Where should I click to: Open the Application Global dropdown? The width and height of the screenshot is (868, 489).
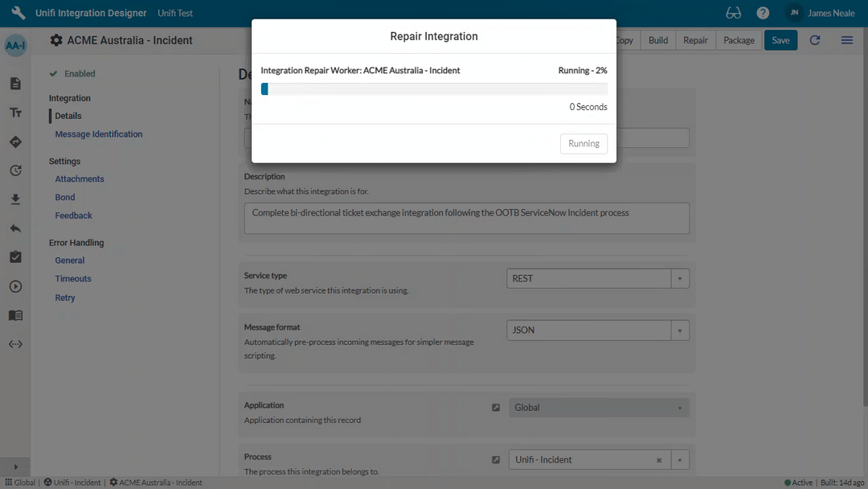coord(679,408)
